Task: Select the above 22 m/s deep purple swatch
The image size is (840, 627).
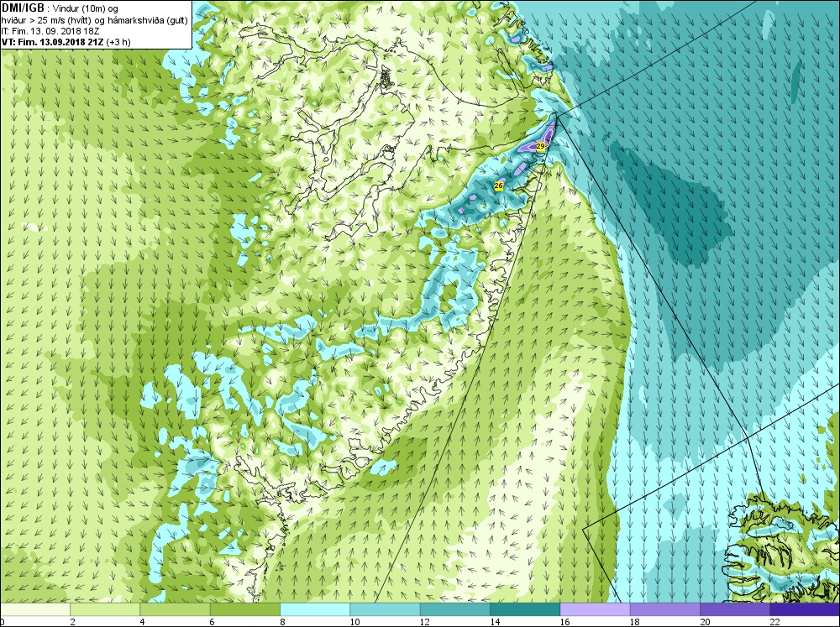Action: pos(805,609)
